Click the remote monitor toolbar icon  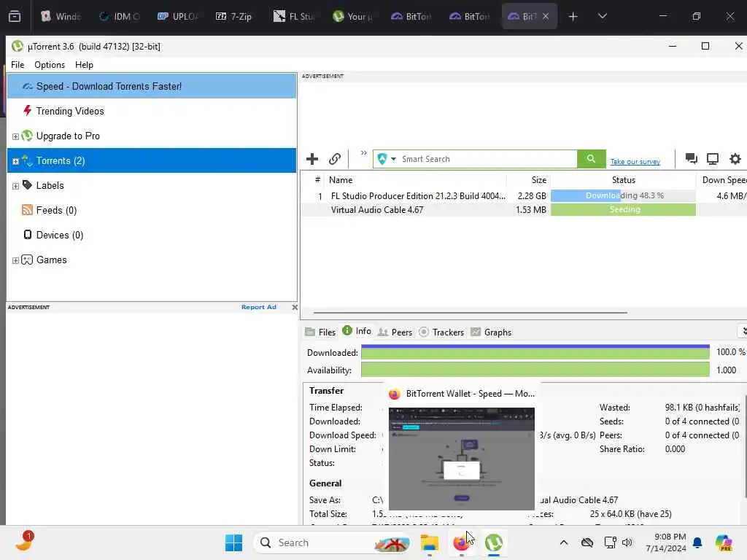click(x=712, y=158)
